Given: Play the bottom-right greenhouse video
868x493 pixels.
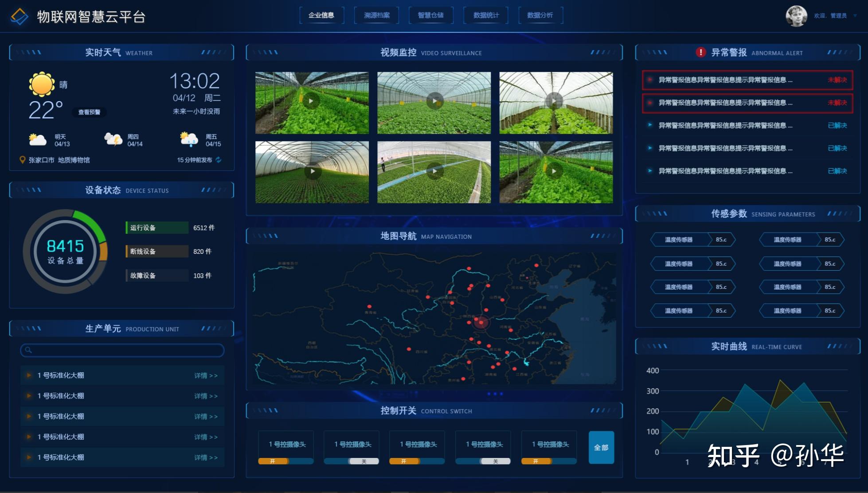Looking at the screenshot, I should coord(554,171).
